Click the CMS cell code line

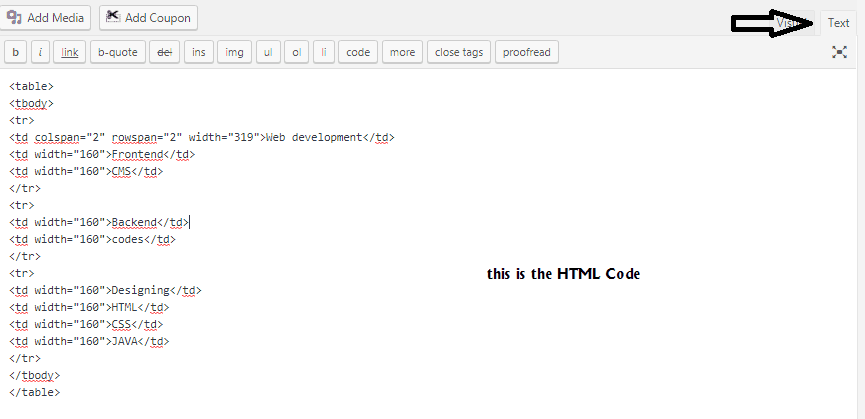pyautogui.click(x=86, y=171)
